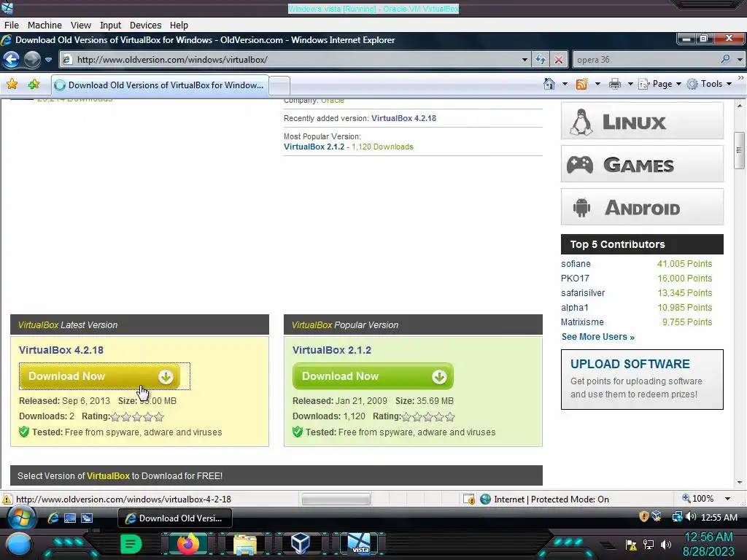Screen dimensions: 747x560
Task: Open contributor PKO17 profile
Action: pos(575,279)
